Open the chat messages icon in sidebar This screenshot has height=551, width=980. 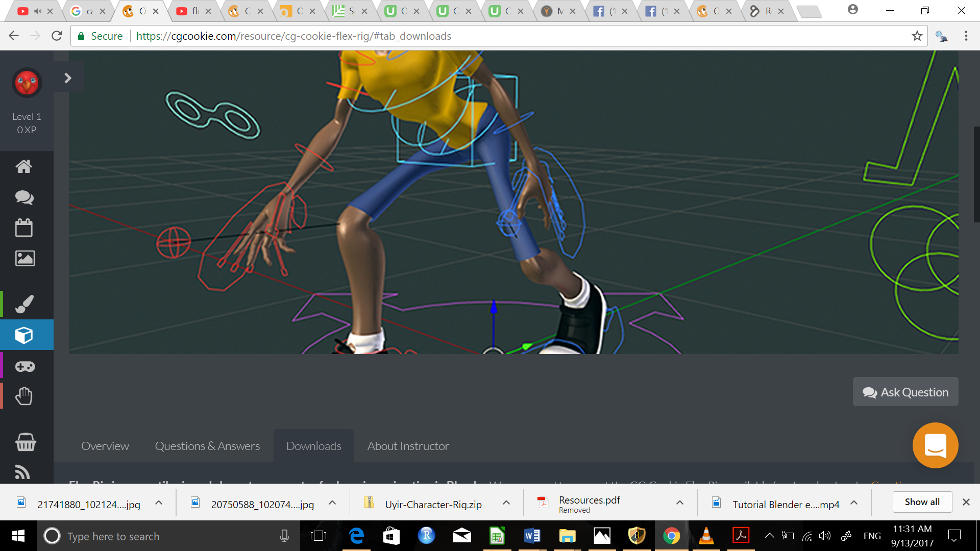pos(24,197)
